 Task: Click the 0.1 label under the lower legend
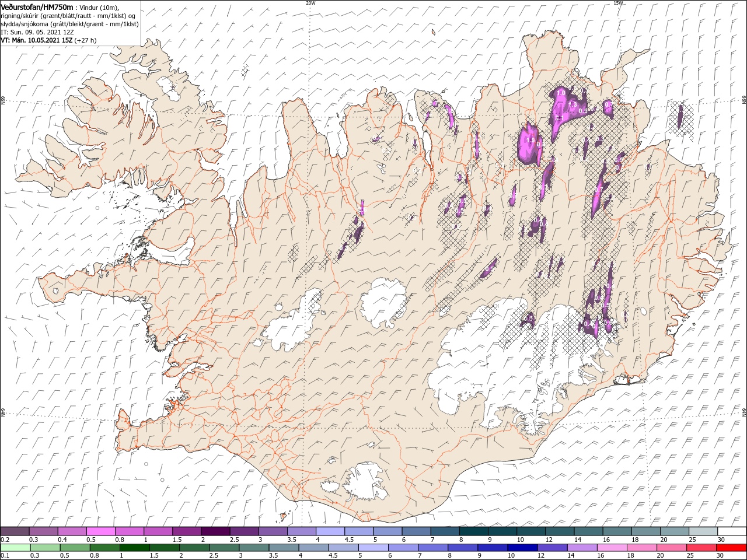5,556
